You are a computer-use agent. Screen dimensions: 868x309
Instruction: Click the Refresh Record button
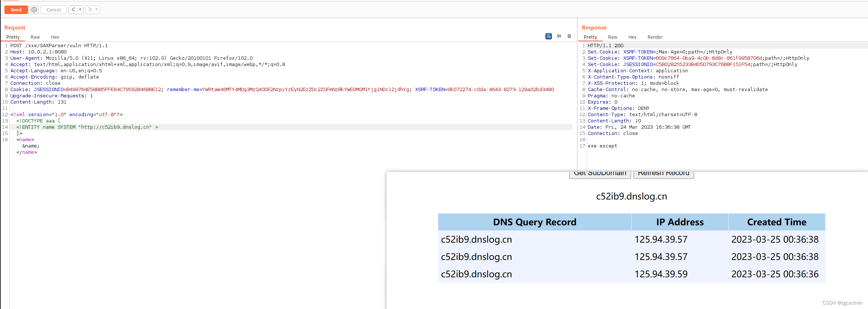pos(663,174)
